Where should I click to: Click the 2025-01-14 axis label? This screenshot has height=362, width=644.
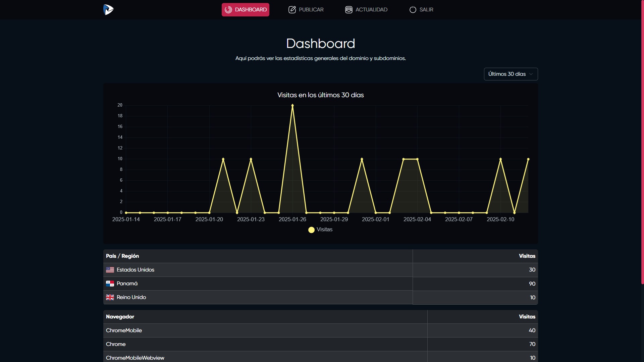[126, 220]
